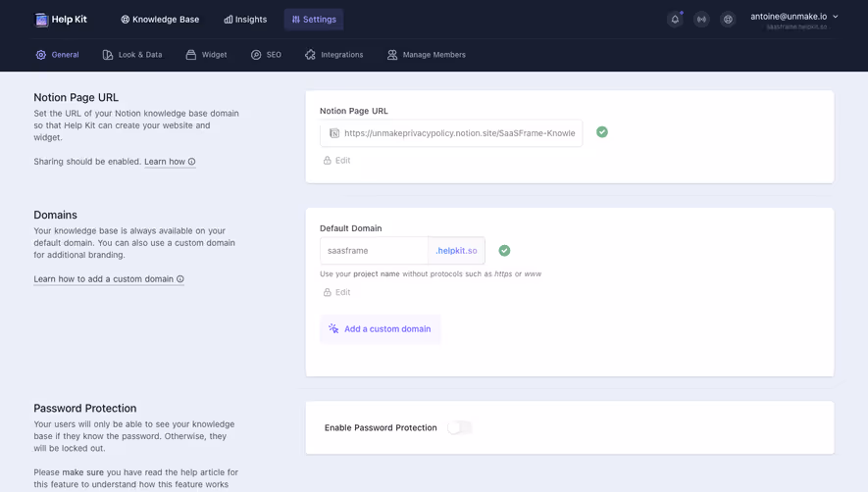Viewport: 868px width, 492px height.
Task: Click the broadcast signal icon
Action: pos(701,20)
